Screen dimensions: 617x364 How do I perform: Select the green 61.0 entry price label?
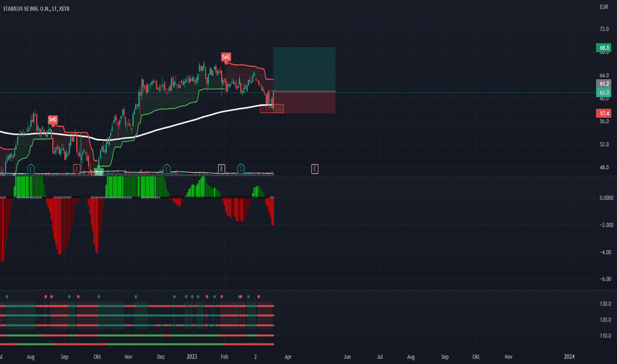pos(604,93)
